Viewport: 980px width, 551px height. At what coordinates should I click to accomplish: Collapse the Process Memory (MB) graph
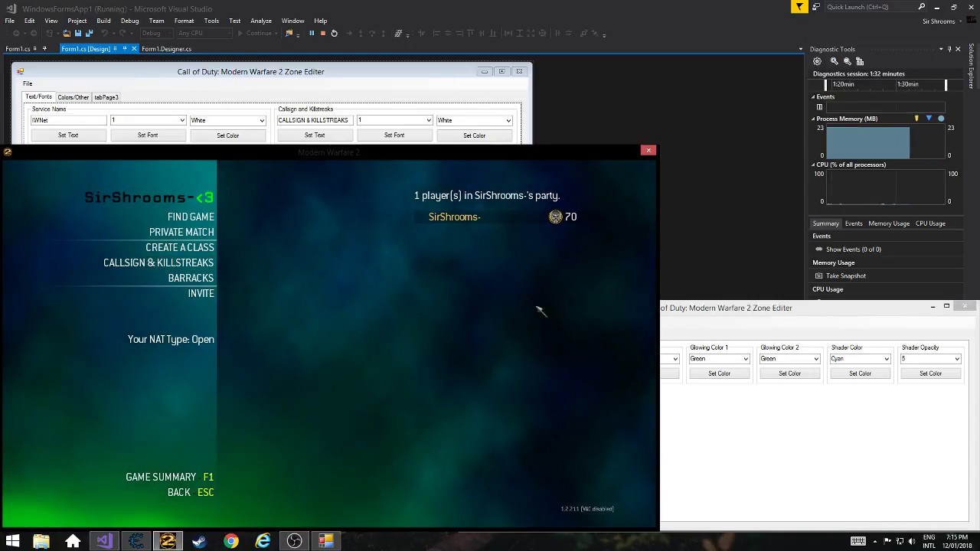(813, 119)
